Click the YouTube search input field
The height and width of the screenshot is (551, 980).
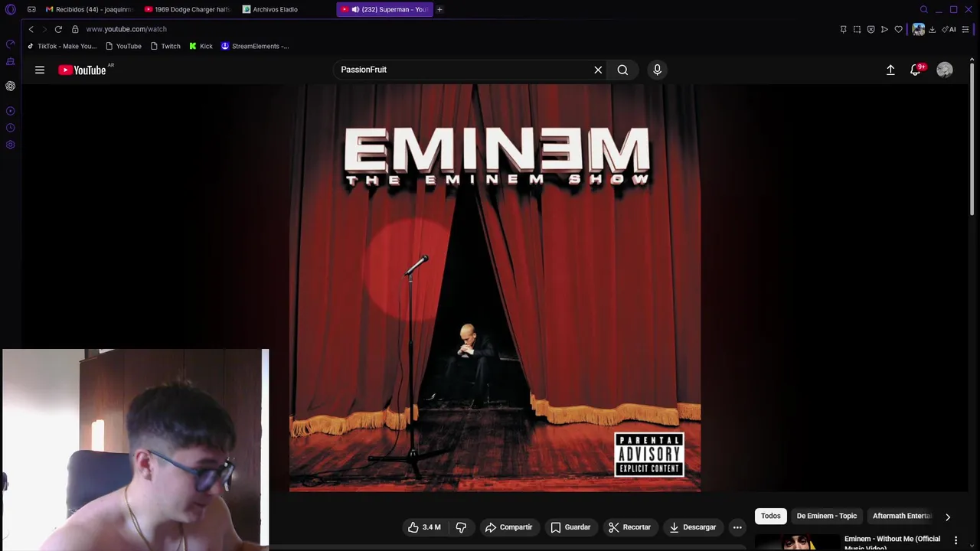point(464,70)
